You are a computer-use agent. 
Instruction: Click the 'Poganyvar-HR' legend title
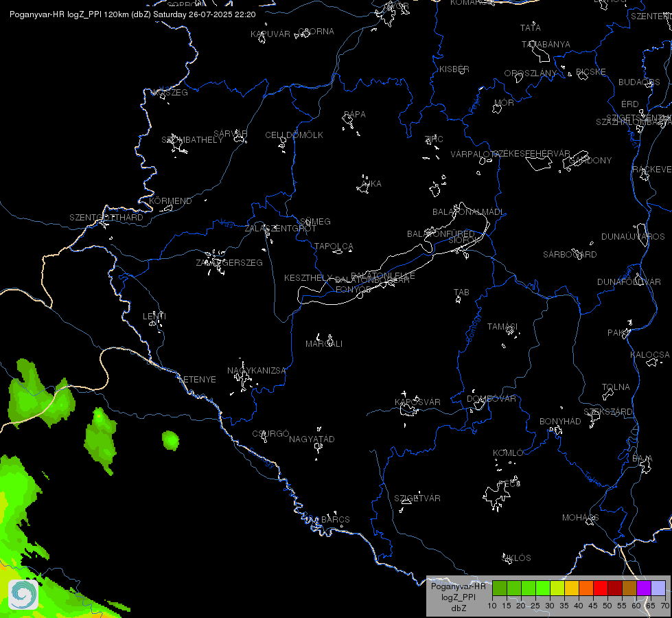click(458, 586)
